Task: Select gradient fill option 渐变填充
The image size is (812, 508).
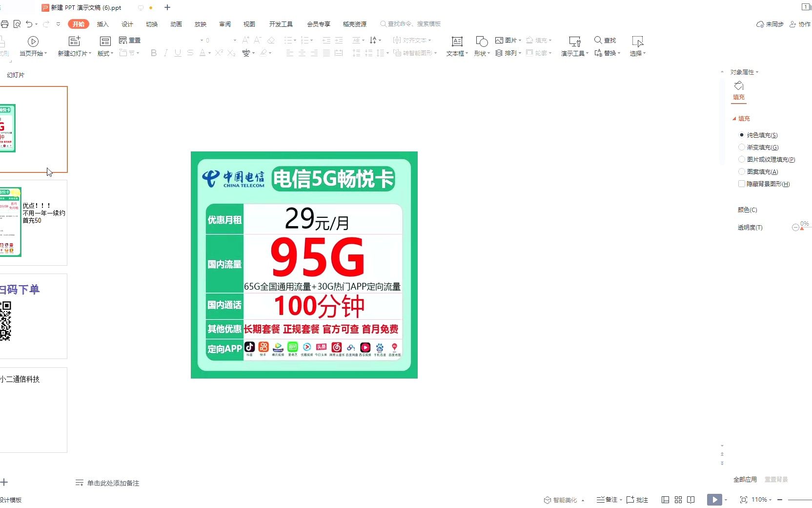Action: [759, 147]
